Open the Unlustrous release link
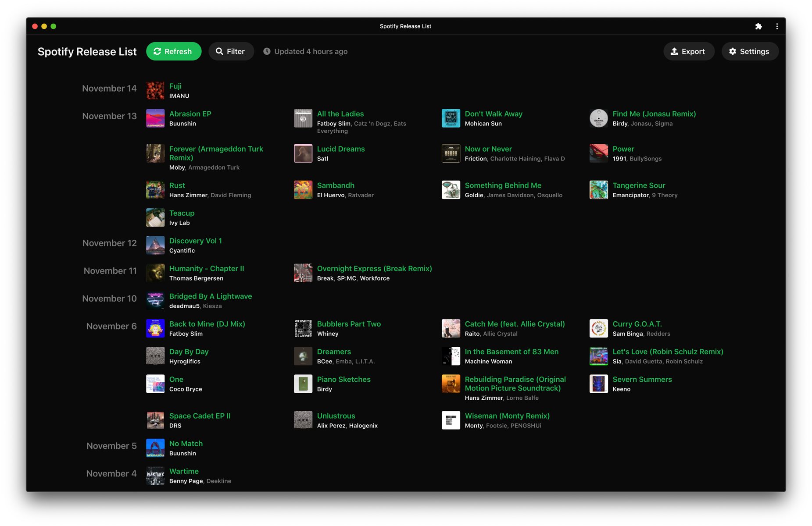The height and width of the screenshot is (526, 812). [x=336, y=416]
